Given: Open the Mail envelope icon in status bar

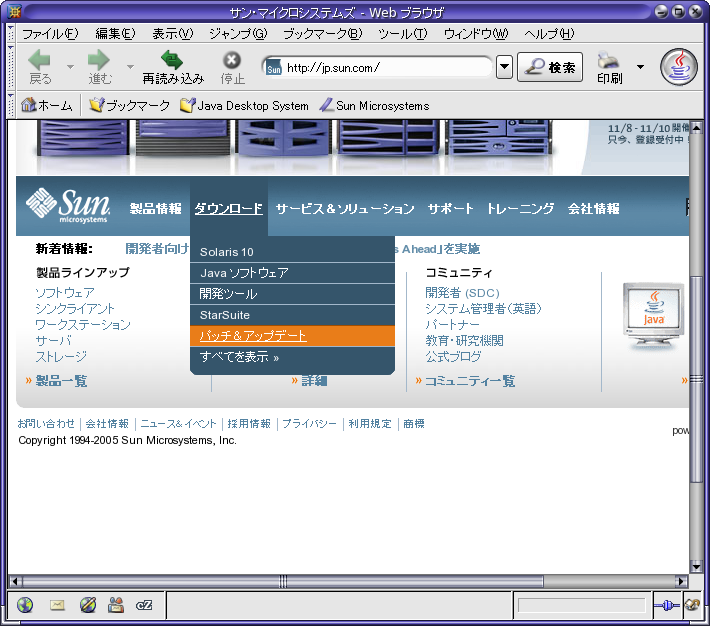Looking at the screenshot, I should coord(57,605).
